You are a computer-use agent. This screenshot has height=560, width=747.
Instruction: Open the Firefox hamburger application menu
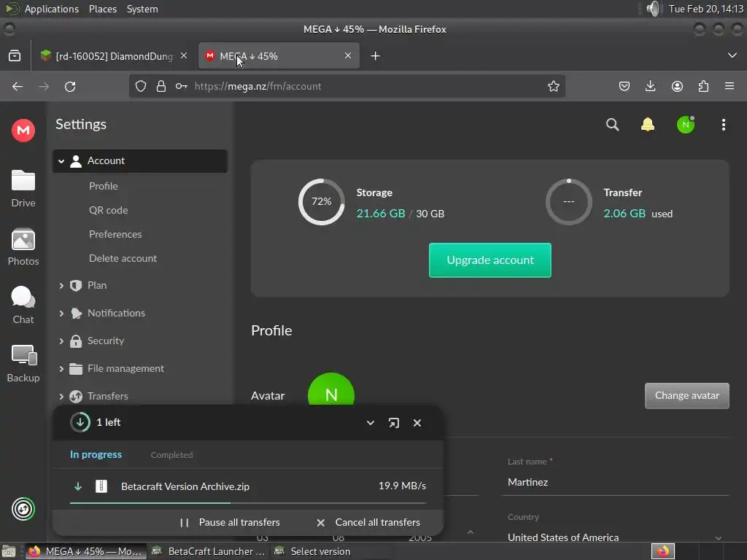click(729, 86)
